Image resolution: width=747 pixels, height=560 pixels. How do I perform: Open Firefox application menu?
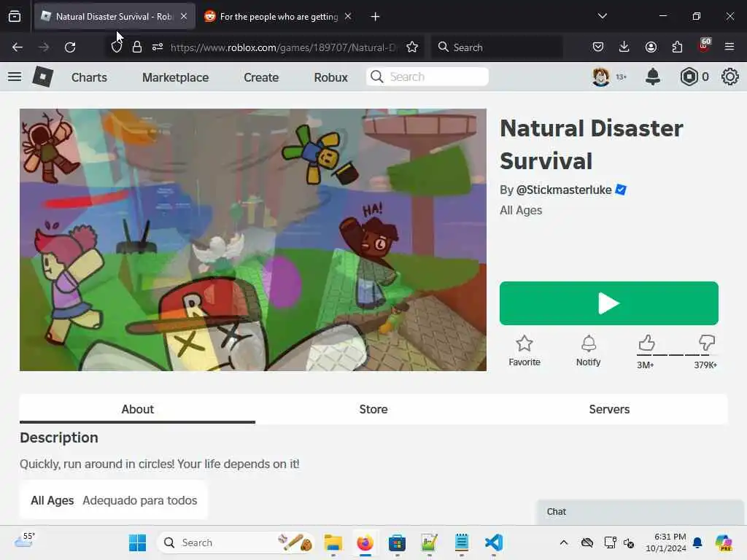pyautogui.click(x=729, y=47)
